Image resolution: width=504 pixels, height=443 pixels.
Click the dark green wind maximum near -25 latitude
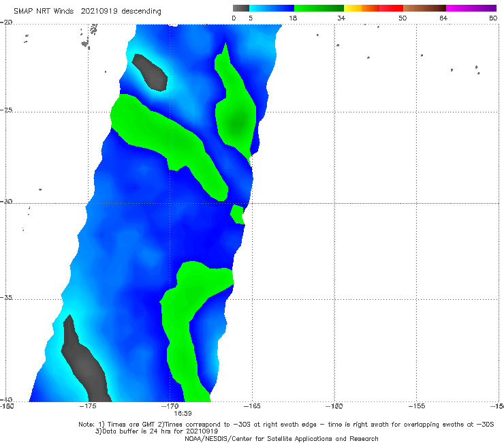[x=238, y=123]
